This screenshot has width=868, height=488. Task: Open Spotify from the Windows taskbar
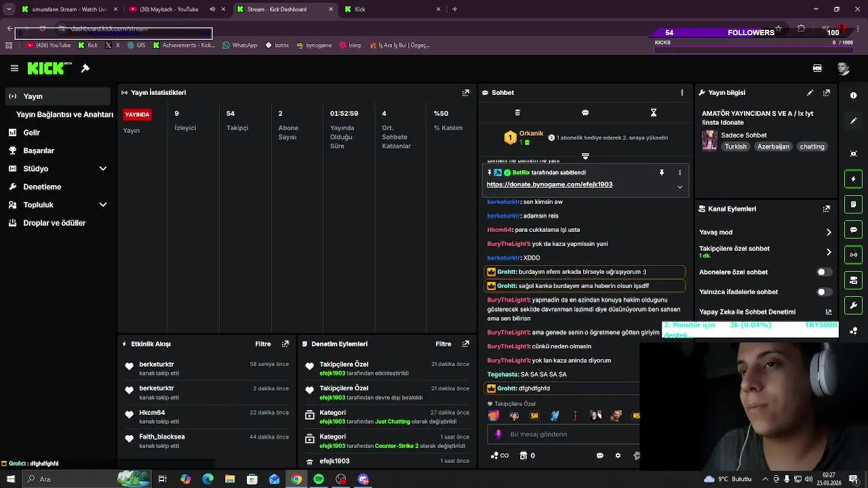(319, 479)
